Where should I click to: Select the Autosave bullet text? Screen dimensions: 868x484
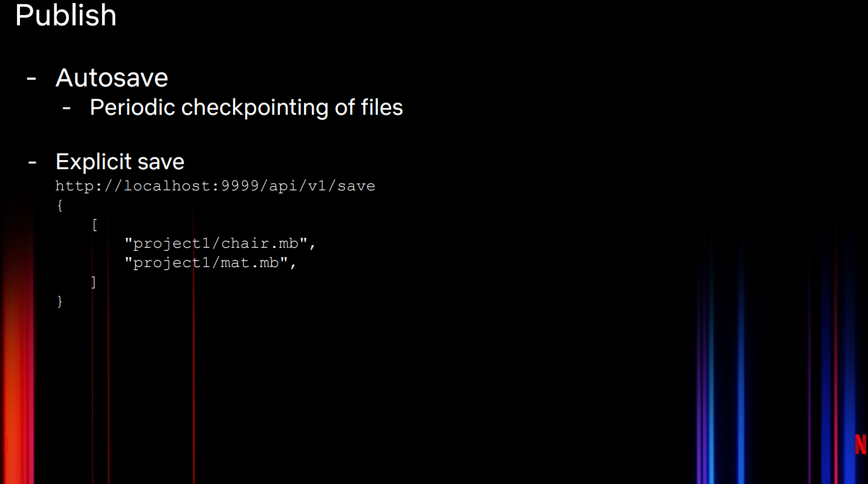[112, 78]
